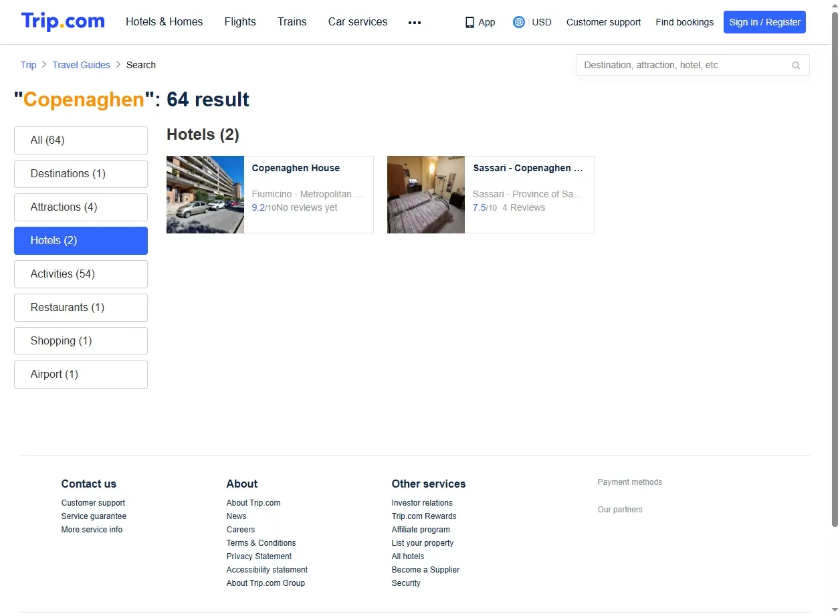The width and height of the screenshot is (840, 616).
Task: Open Service guarantee link
Action: pyautogui.click(x=94, y=516)
